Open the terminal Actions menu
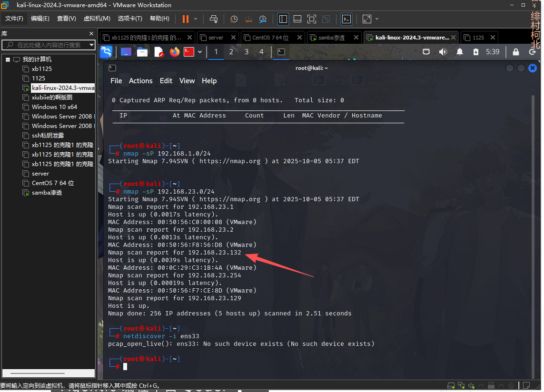The width and height of the screenshot is (544, 392). click(140, 81)
